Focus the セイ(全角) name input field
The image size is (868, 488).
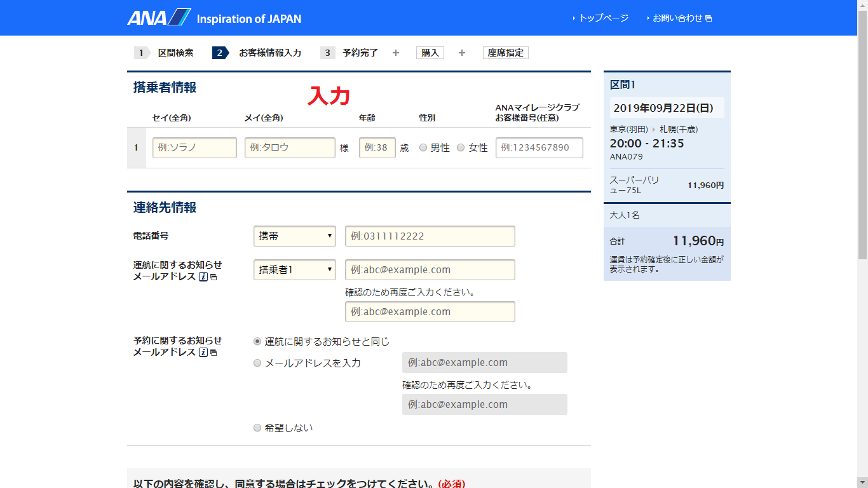pyautogui.click(x=194, y=148)
